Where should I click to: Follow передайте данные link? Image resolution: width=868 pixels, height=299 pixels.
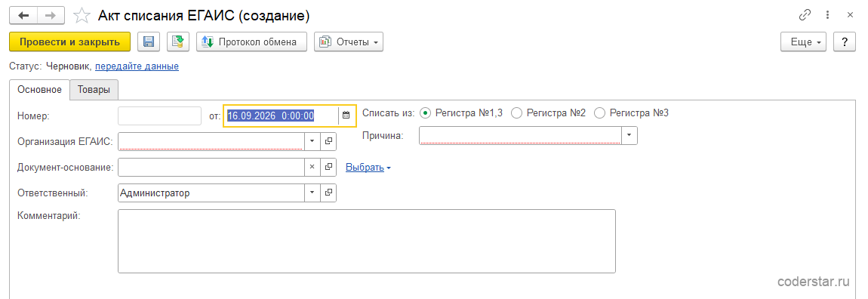(x=137, y=66)
